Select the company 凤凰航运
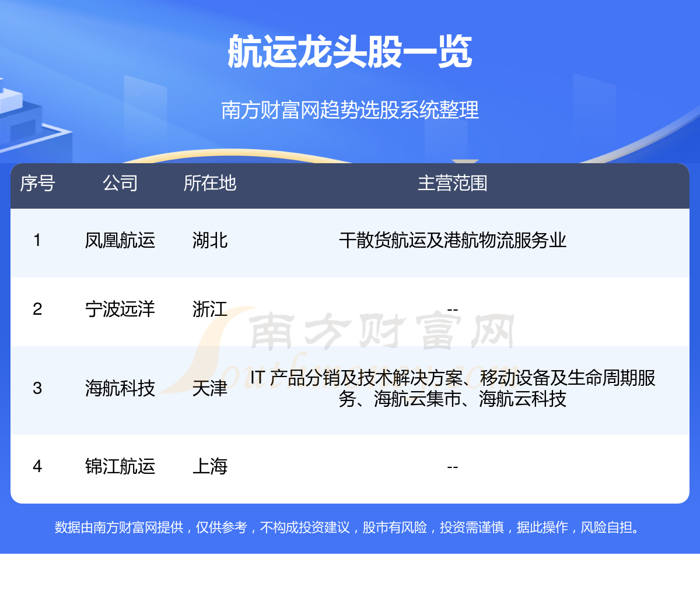Screen dimensions: 700x612 [120, 240]
